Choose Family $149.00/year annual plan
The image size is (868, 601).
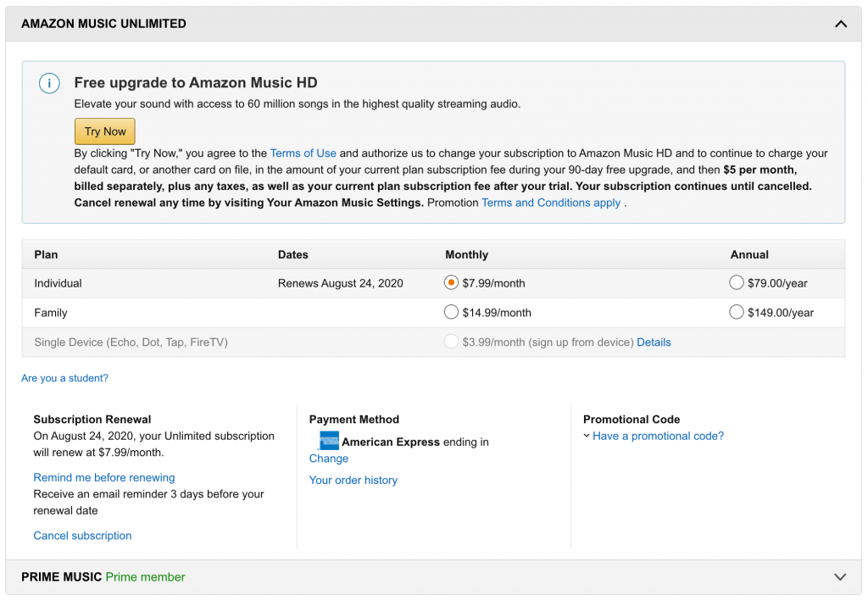(x=737, y=312)
